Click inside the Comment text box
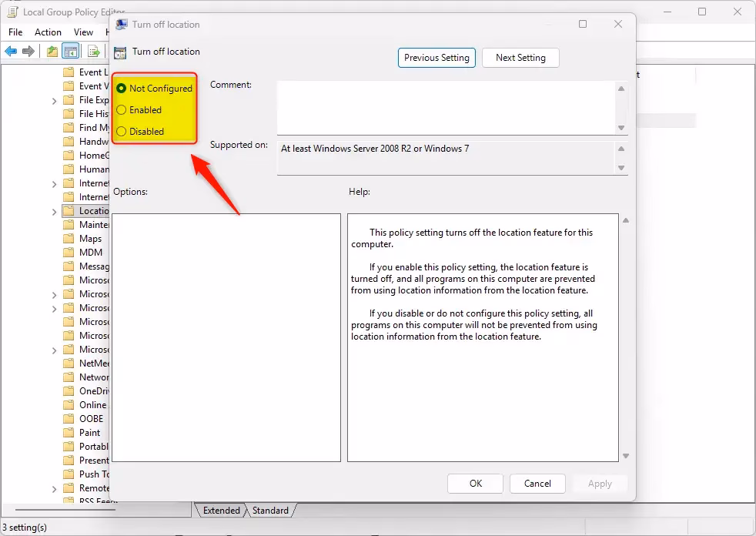756x536 pixels. tap(445, 107)
